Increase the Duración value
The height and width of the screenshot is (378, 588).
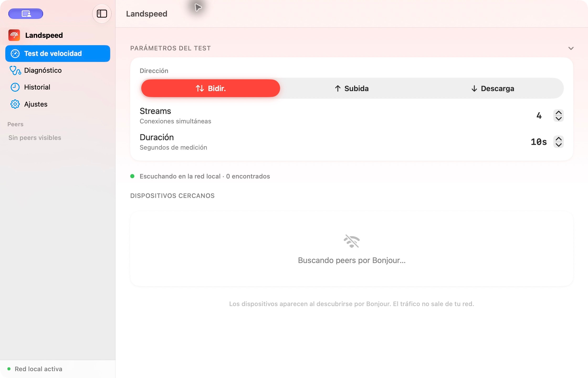(559, 139)
